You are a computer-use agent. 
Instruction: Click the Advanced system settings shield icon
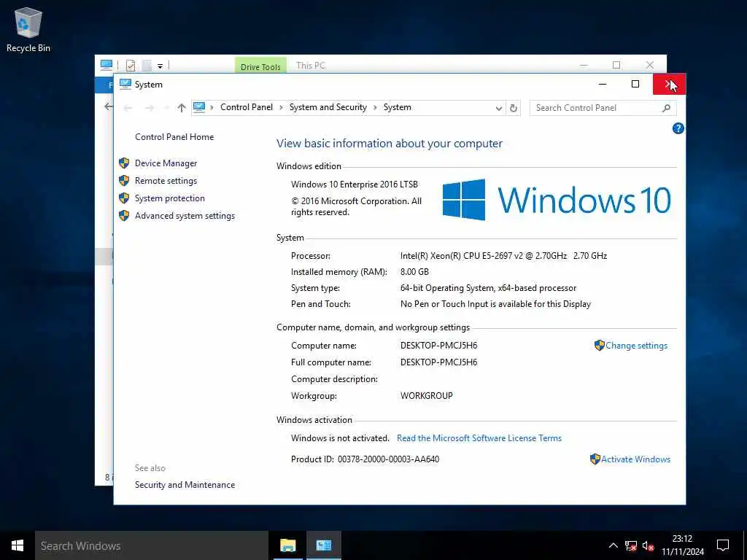(124, 216)
